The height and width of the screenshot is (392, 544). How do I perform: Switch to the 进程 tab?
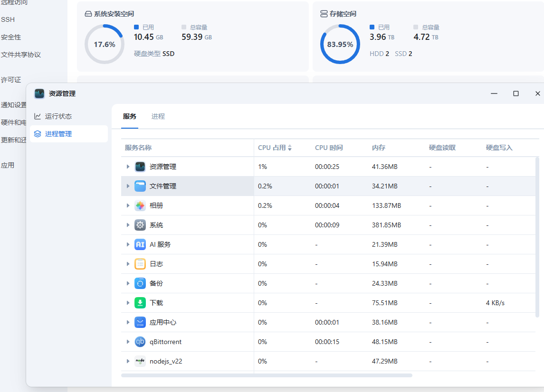click(158, 116)
